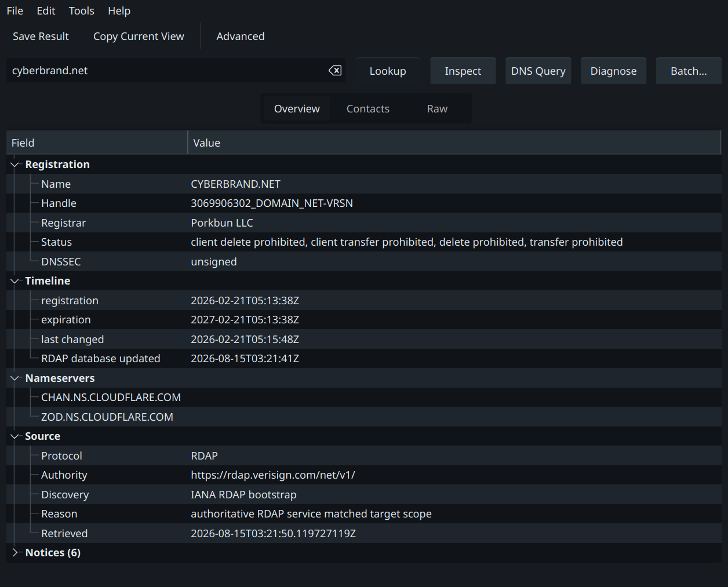Click the value 2026-08-15T03:21:41Z
Screen dimensions: 728x587
pyautogui.click(x=245, y=359)
